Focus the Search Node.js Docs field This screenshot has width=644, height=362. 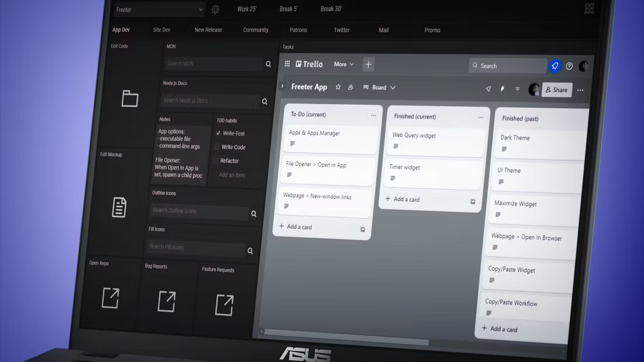click(210, 101)
